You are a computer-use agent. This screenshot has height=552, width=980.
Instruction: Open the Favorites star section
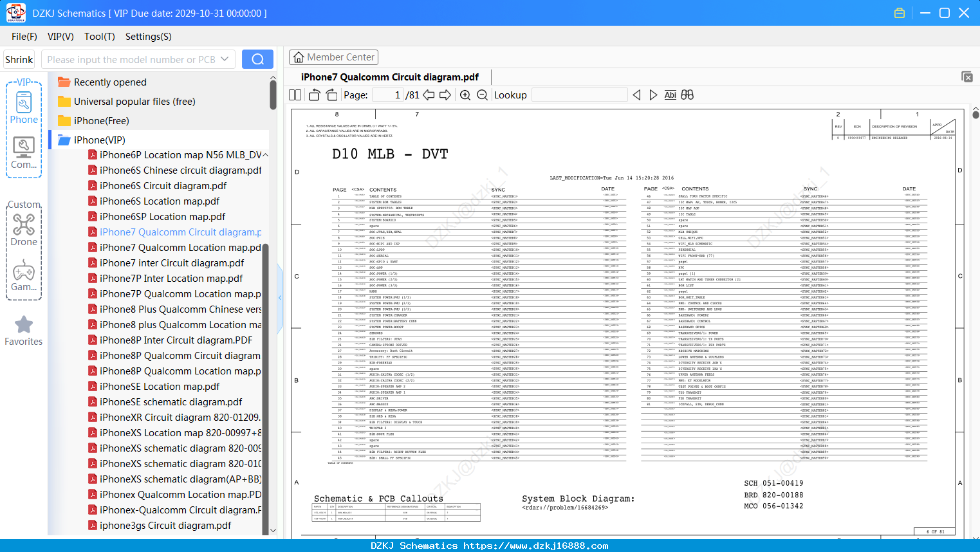point(24,331)
